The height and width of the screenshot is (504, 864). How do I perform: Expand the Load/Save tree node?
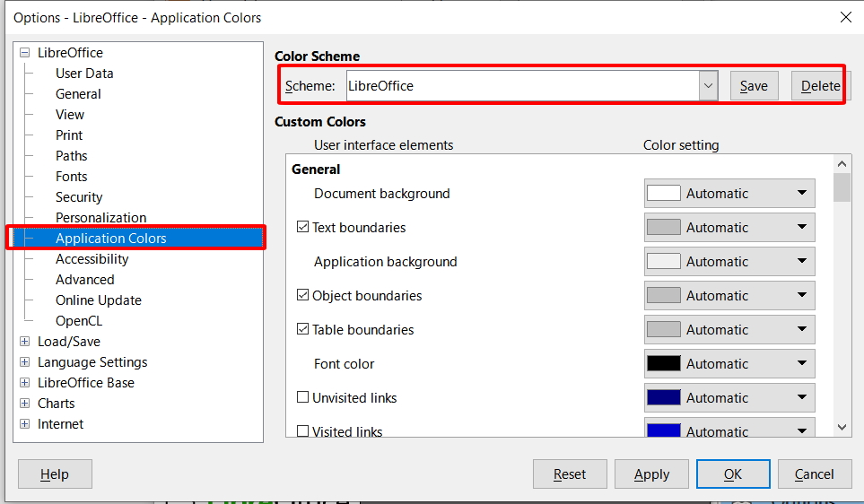(25, 342)
